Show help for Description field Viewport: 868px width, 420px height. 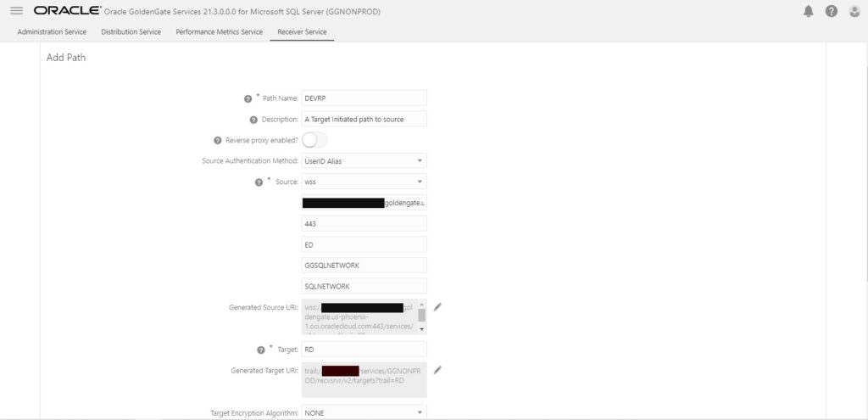pyautogui.click(x=253, y=120)
